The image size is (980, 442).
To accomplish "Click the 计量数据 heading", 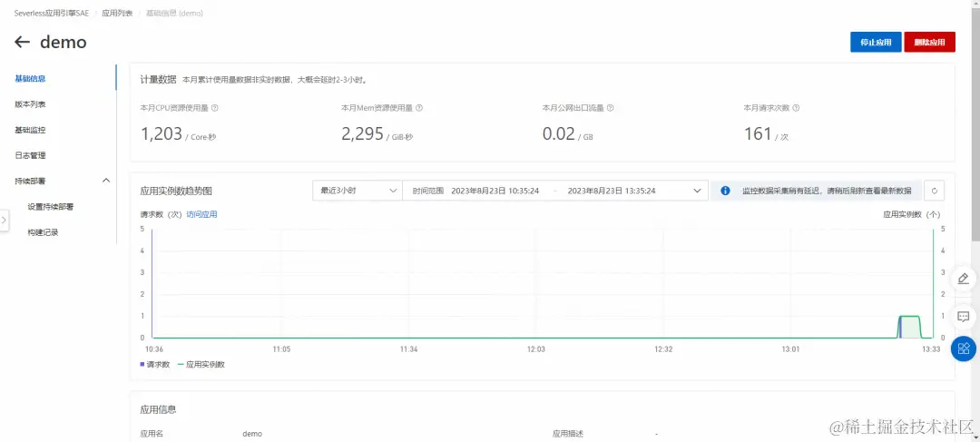I will (x=158, y=79).
